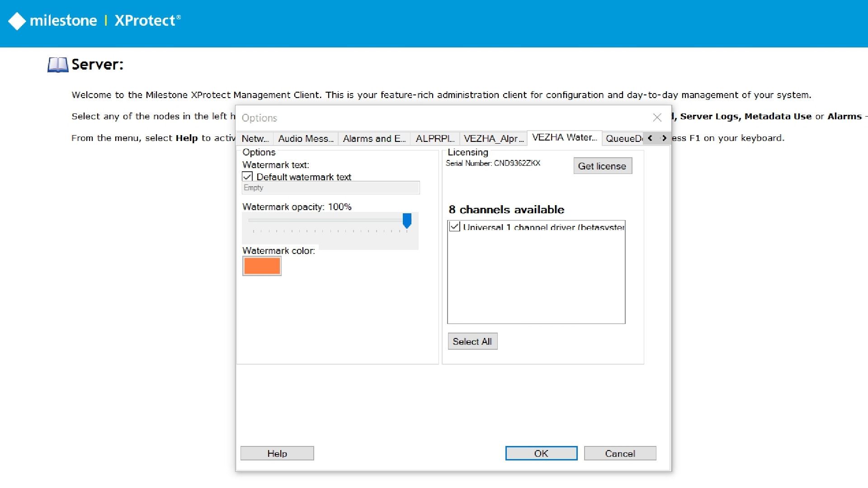Click the open book icon beside Server

pos(58,65)
